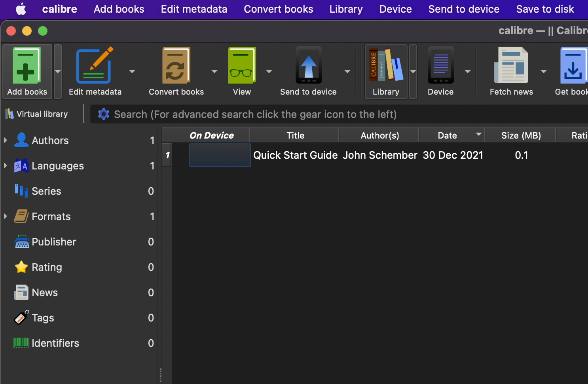Select the On Device cell of Quick Start Guide
588x384 pixels.
point(220,155)
